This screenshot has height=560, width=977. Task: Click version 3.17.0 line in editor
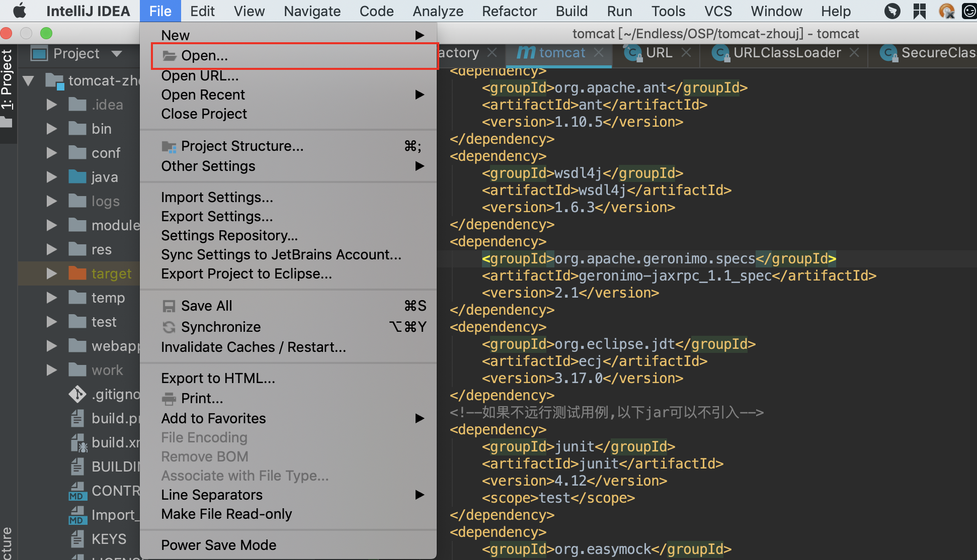[583, 379]
